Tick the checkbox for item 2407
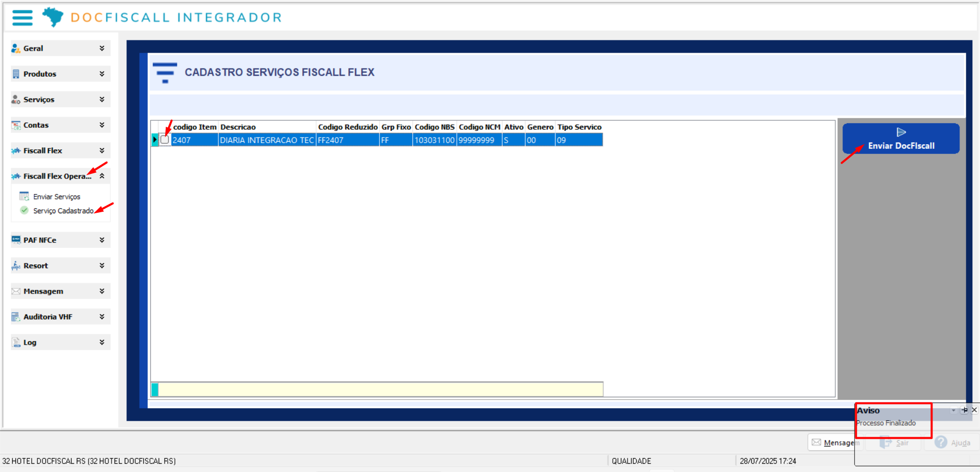 [165, 140]
